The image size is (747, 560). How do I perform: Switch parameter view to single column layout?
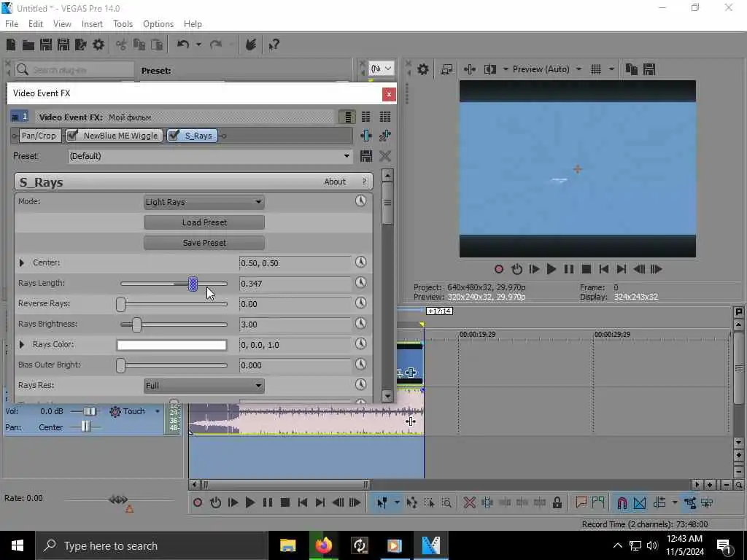tap(347, 117)
